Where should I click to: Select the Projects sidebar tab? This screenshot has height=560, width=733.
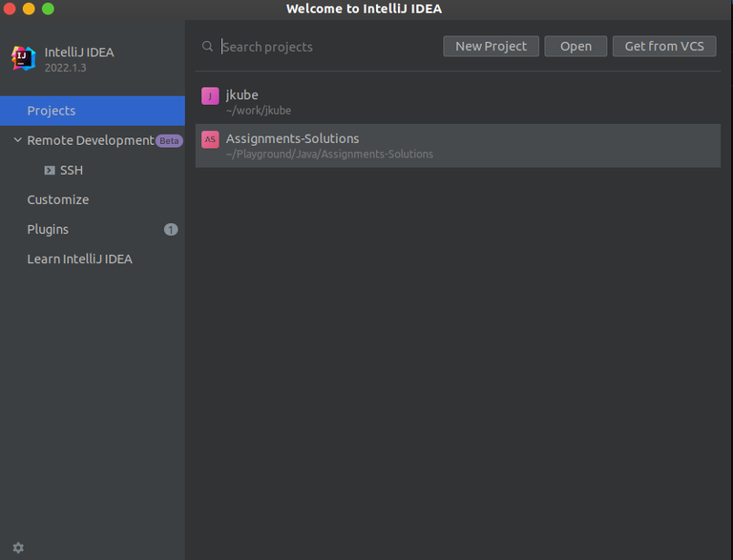[93, 111]
